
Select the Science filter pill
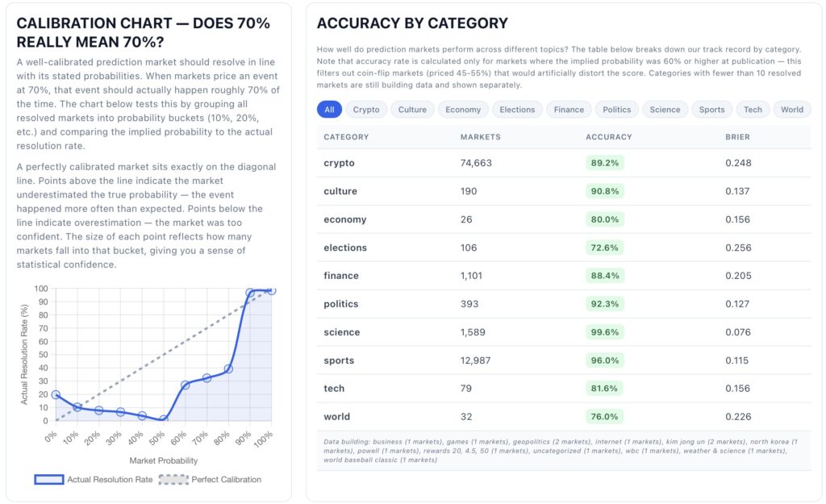665,110
